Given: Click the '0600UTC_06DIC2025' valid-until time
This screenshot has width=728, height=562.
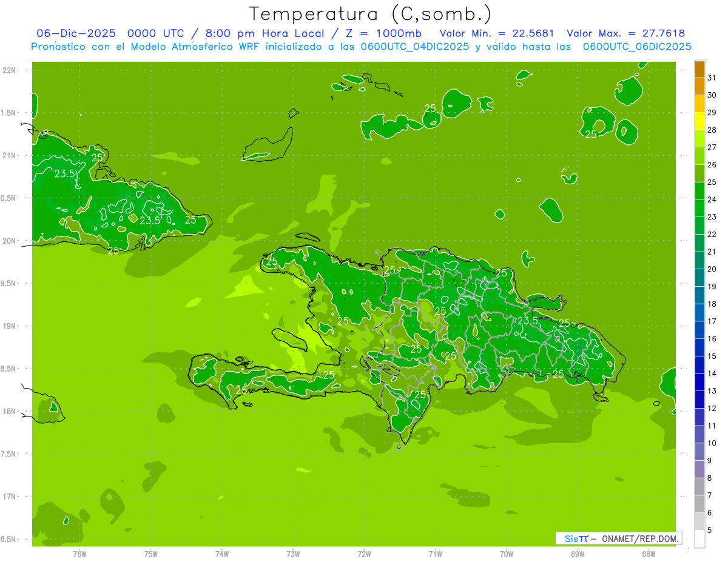Looking at the screenshot, I should (637, 47).
